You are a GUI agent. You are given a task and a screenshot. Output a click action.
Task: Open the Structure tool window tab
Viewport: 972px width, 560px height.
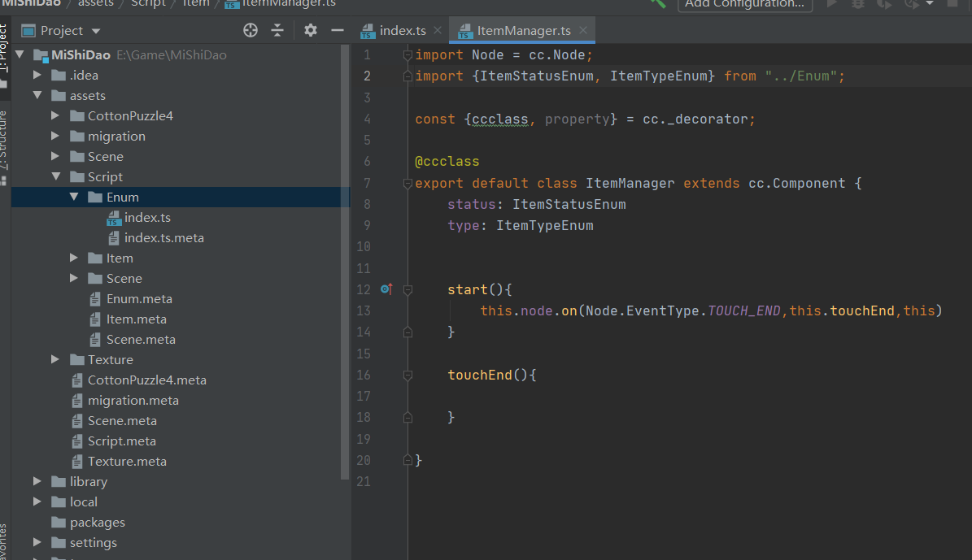[x=4, y=140]
